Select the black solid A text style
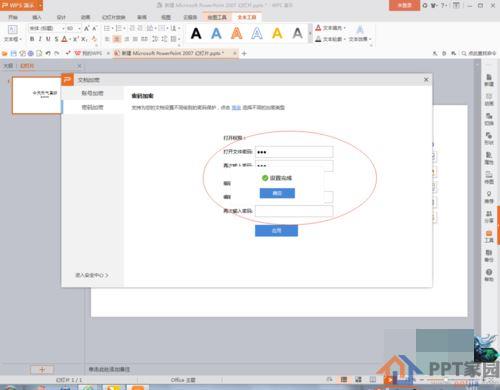500x390 pixels. click(x=196, y=33)
